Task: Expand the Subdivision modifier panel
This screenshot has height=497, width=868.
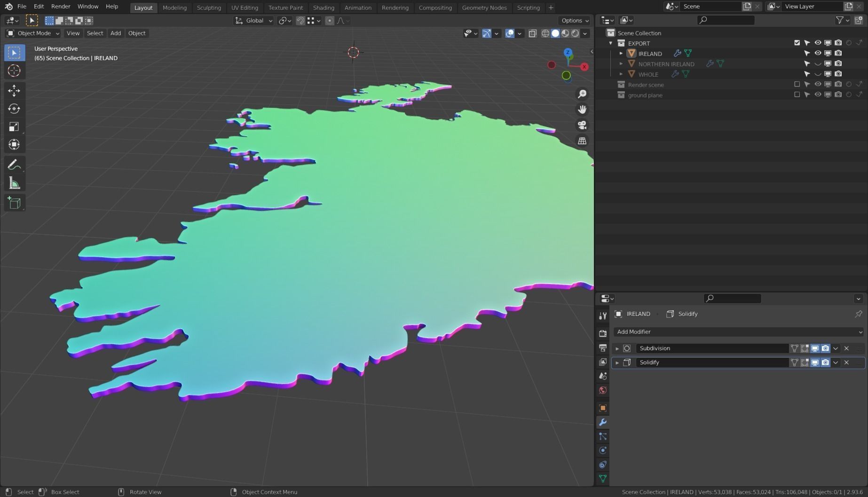Action: click(617, 348)
